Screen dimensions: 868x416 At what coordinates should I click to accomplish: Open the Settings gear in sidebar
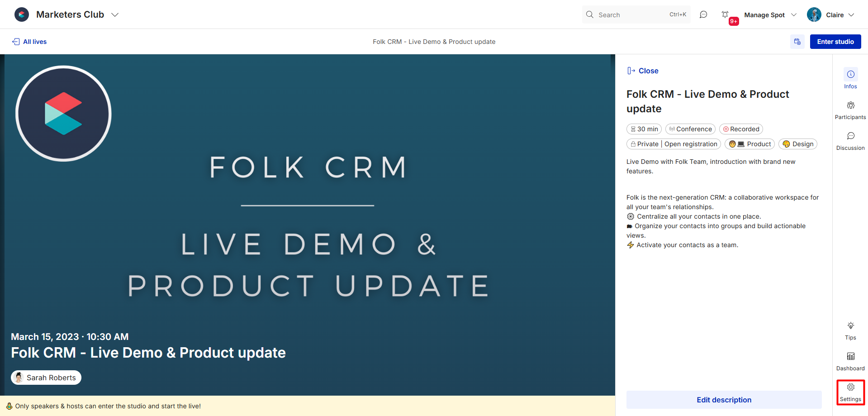click(850, 392)
